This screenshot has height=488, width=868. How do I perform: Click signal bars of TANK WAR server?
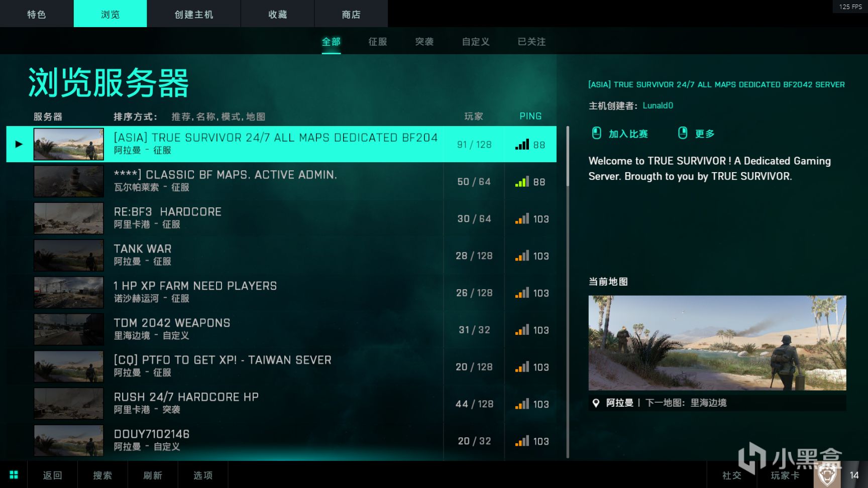[x=522, y=256]
